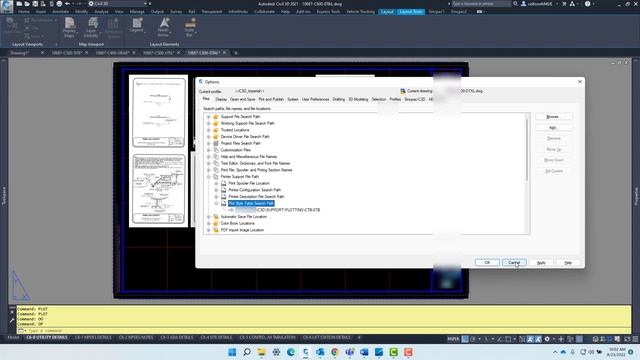Viewport: 640px width, 360px height.
Task: Click printer icon beside Plot Style Table Search Path
Action: pos(224,203)
